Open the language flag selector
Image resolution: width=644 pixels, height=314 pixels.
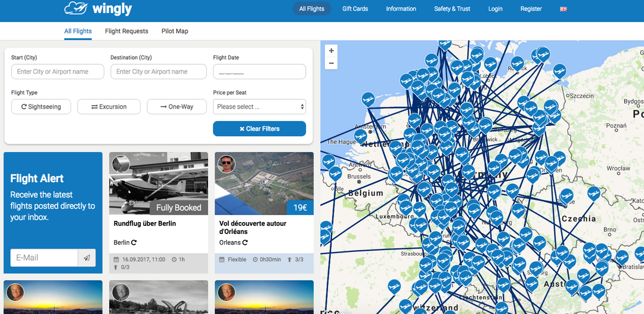click(563, 9)
